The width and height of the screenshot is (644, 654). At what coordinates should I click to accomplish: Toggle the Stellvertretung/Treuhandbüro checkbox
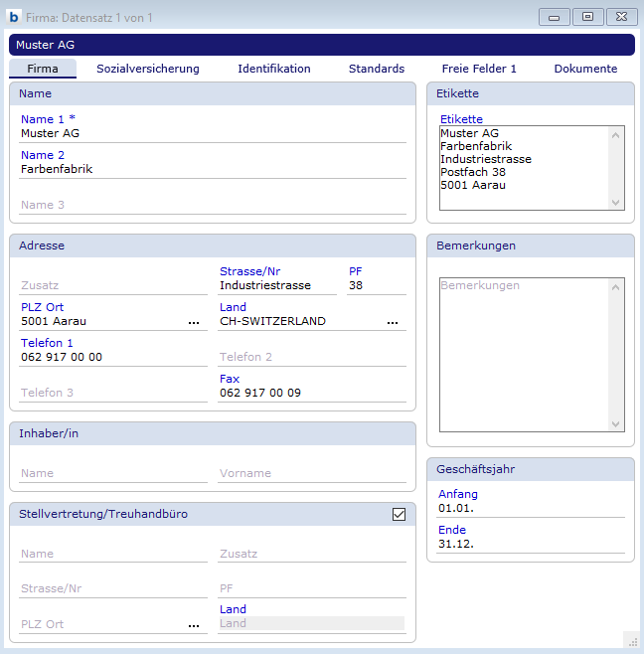(400, 514)
